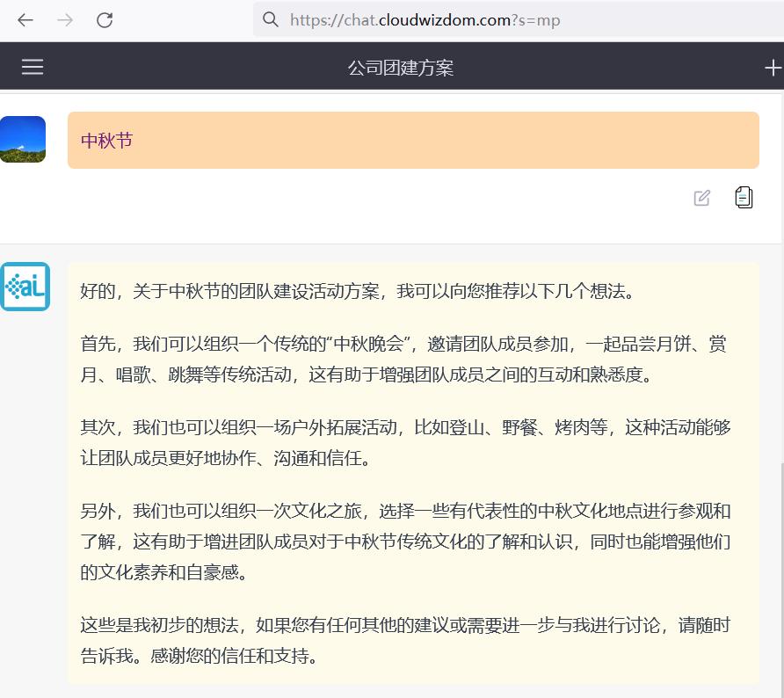The height and width of the screenshot is (698, 784).
Task: Navigate back with the browser back arrow
Action: pyautogui.click(x=25, y=19)
